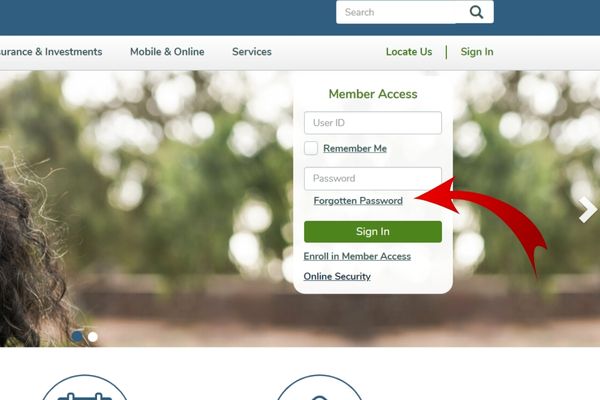Click Sign In link in top navigation

pyautogui.click(x=477, y=52)
